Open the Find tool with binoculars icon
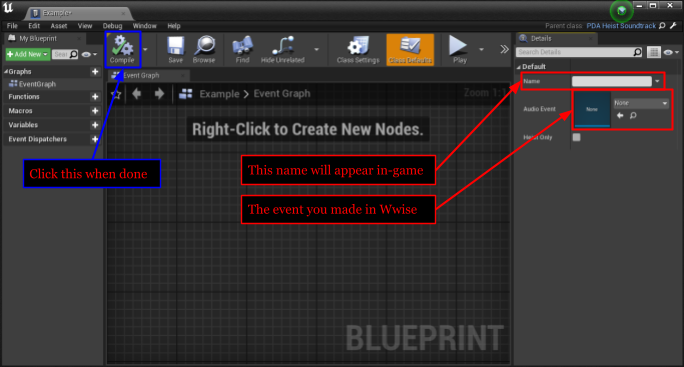 pos(243,49)
